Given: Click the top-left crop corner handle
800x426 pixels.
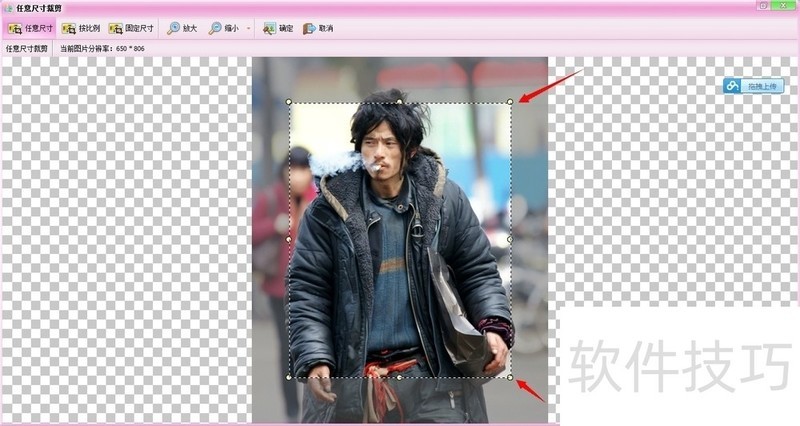Looking at the screenshot, I should point(289,102).
